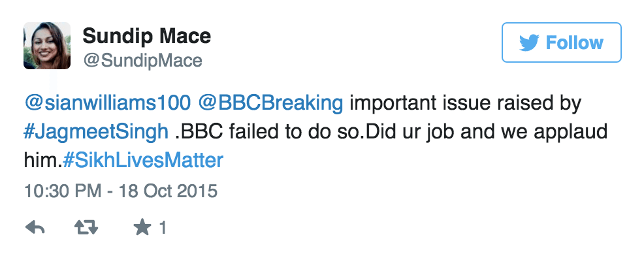Click the word 'him.' before the hashtag
This screenshot has width=644, height=256.
tap(42, 160)
